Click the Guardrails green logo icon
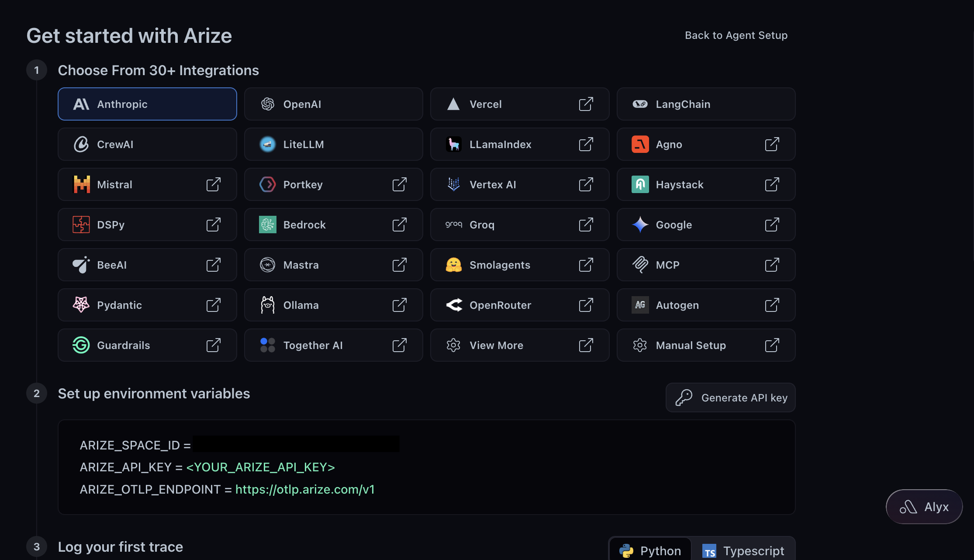This screenshot has height=560, width=974. tap(81, 345)
